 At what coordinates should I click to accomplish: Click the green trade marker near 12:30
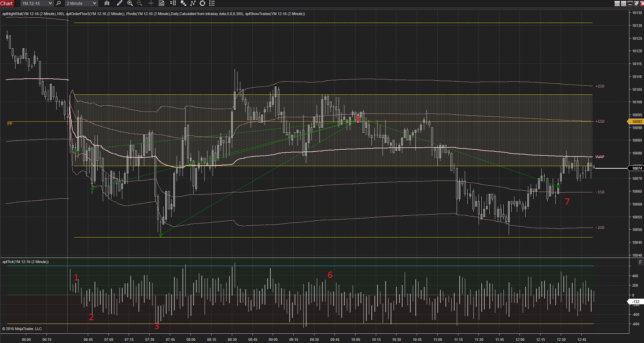tap(558, 186)
